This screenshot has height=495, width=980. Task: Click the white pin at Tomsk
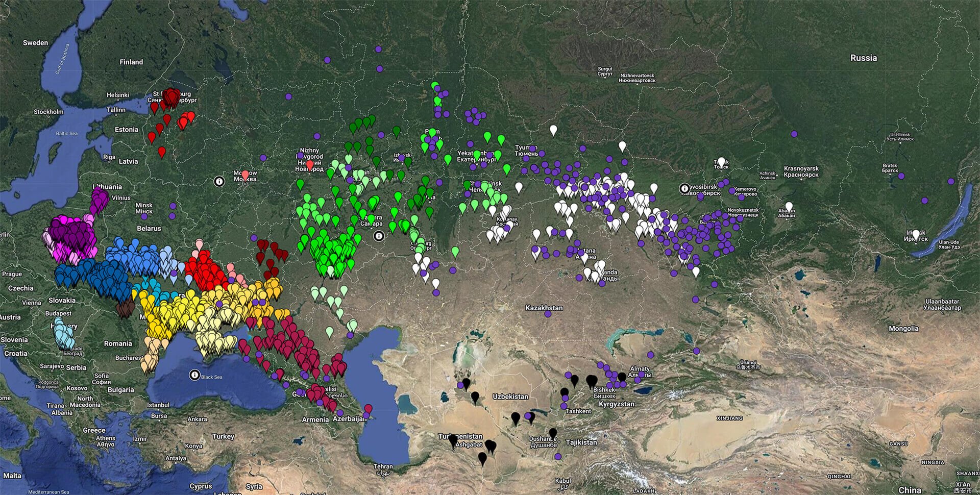(721, 162)
